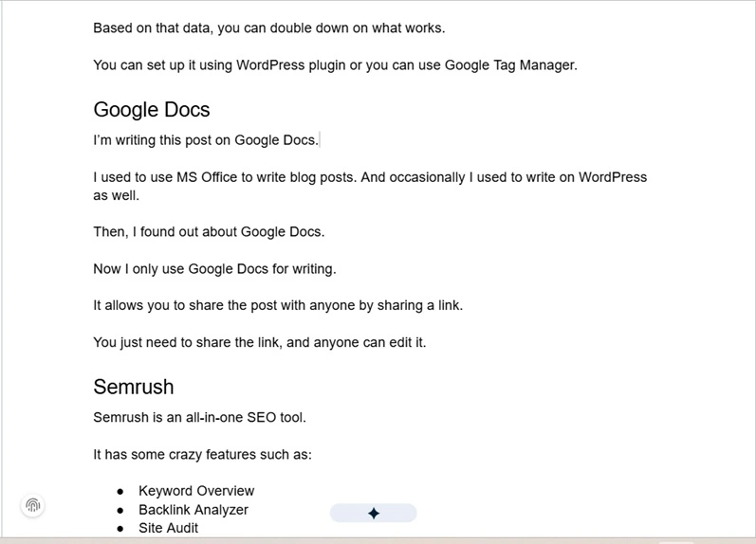Click "You just need to share the link" line
The height and width of the screenshot is (544, 756).
(x=259, y=342)
